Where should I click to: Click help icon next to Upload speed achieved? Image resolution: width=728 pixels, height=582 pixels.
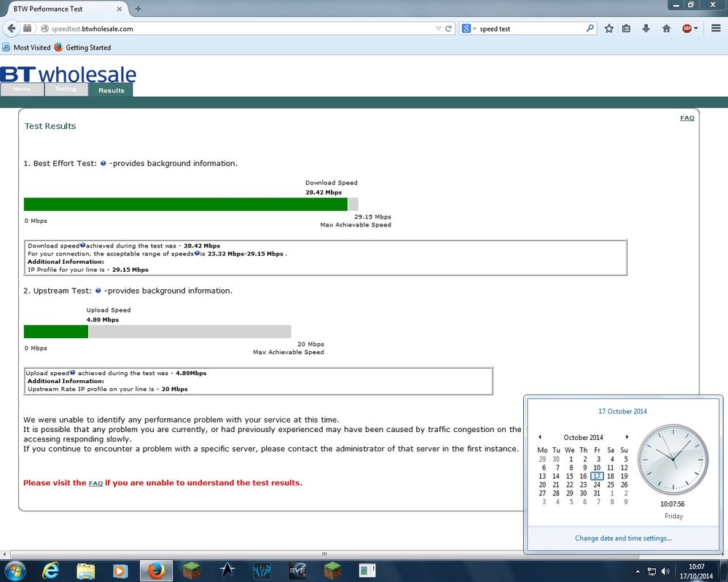[72, 372]
